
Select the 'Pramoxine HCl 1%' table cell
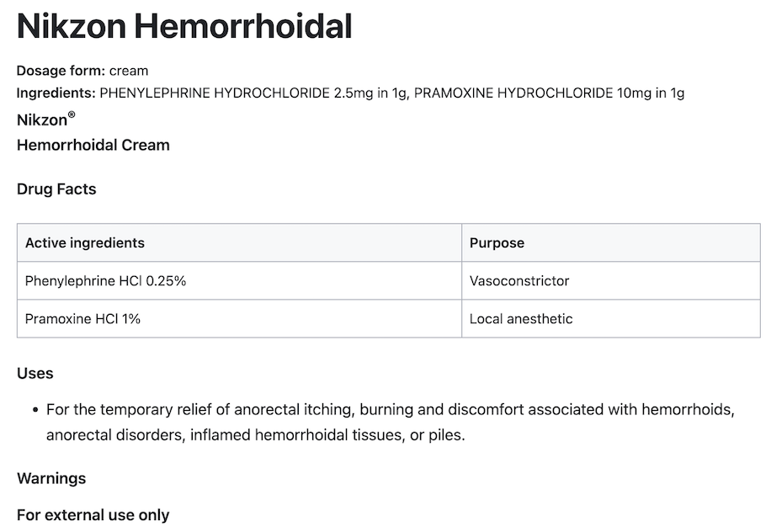(x=83, y=319)
